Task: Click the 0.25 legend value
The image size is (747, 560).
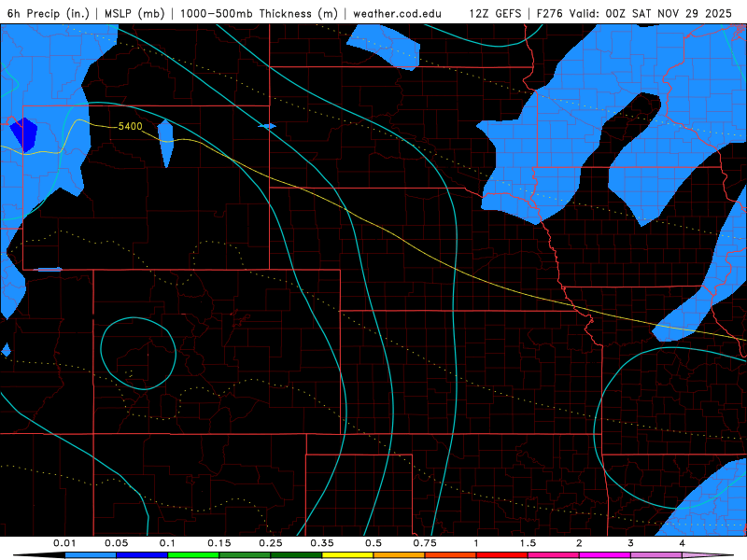Action: [271, 543]
